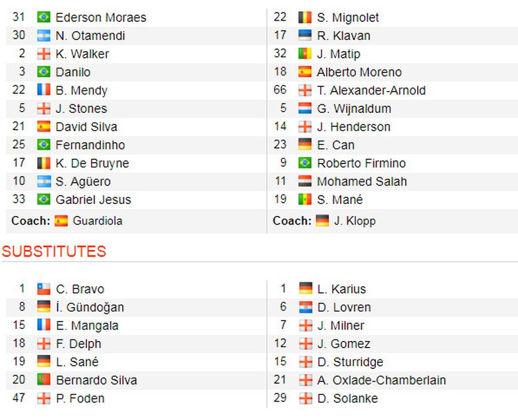Click the Croatia flag beside D. Lovren

[305, 307]
